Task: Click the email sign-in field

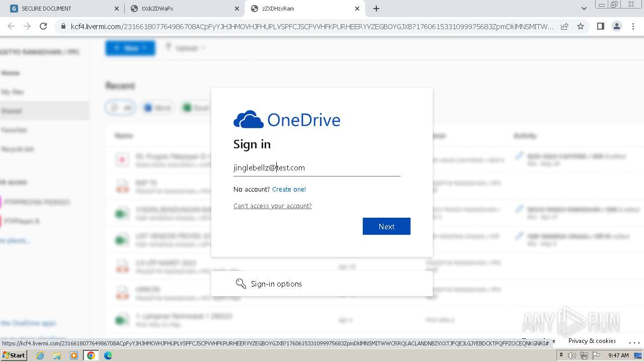Action: click(x=317, y=168)
